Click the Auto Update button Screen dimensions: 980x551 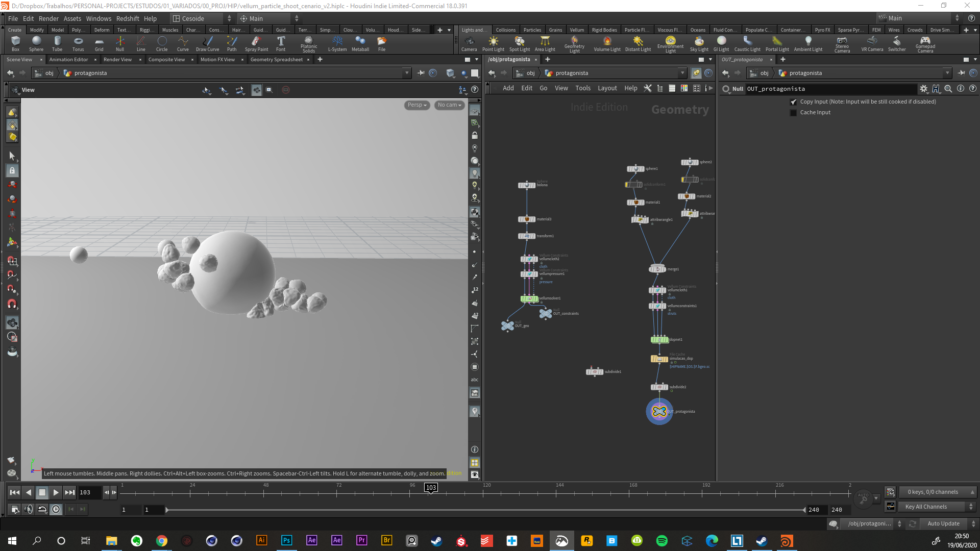(943, 523)
